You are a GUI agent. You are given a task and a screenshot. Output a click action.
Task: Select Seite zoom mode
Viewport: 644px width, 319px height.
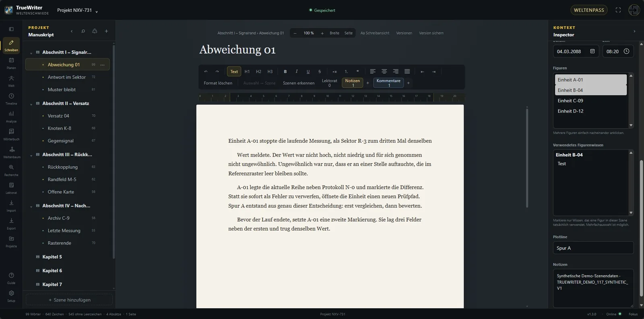[x=349, y=33]
